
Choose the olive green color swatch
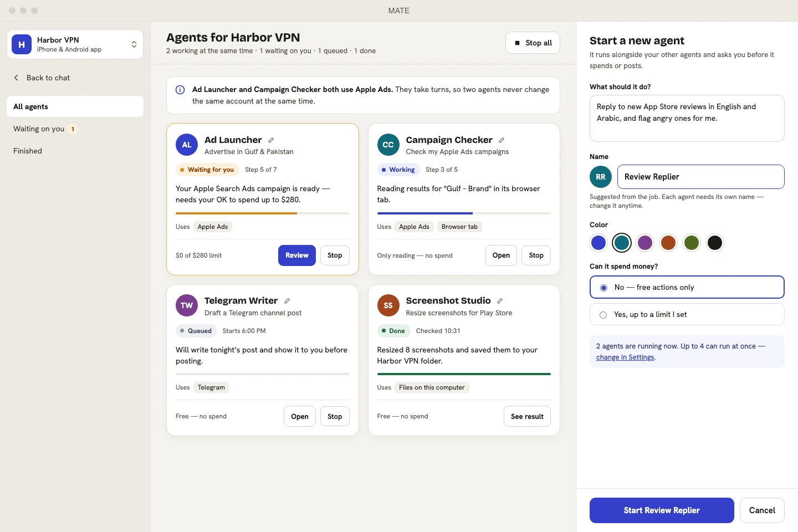point(692,243)
